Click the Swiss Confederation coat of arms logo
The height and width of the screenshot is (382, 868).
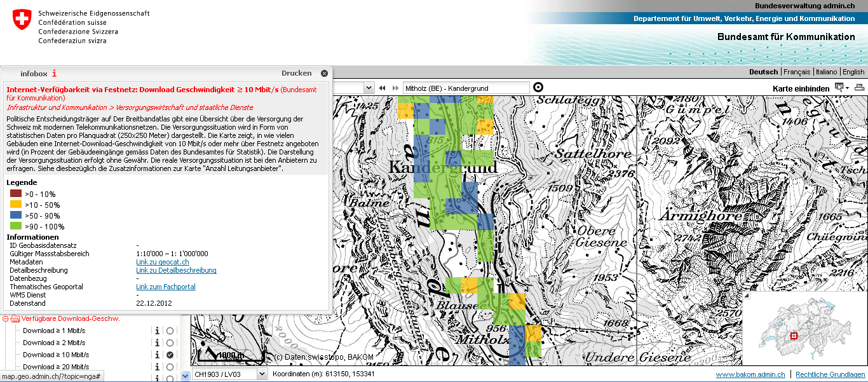pos(21,20)
